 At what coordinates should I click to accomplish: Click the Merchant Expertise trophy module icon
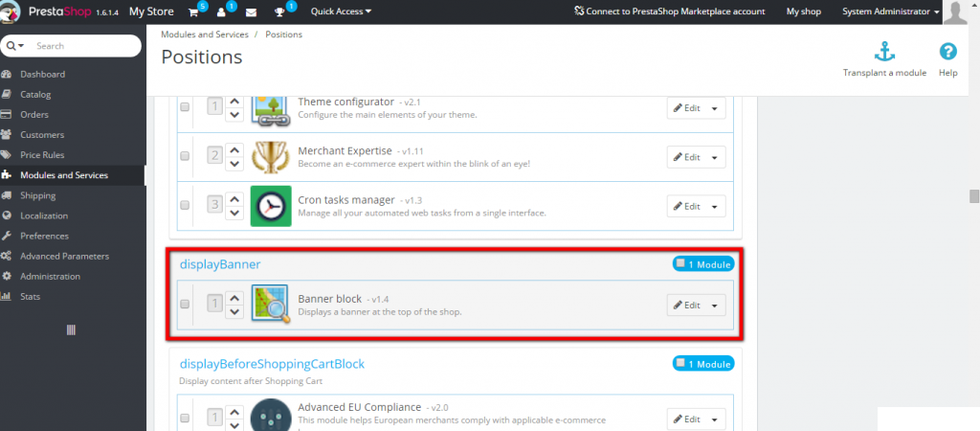click(x=271, y=157)
